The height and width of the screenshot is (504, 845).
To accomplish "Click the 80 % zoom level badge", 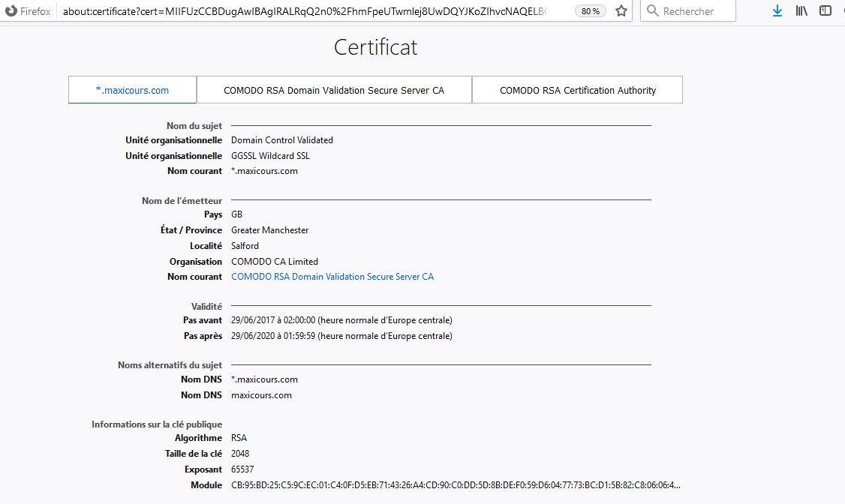I will click(x=591, y=10).
